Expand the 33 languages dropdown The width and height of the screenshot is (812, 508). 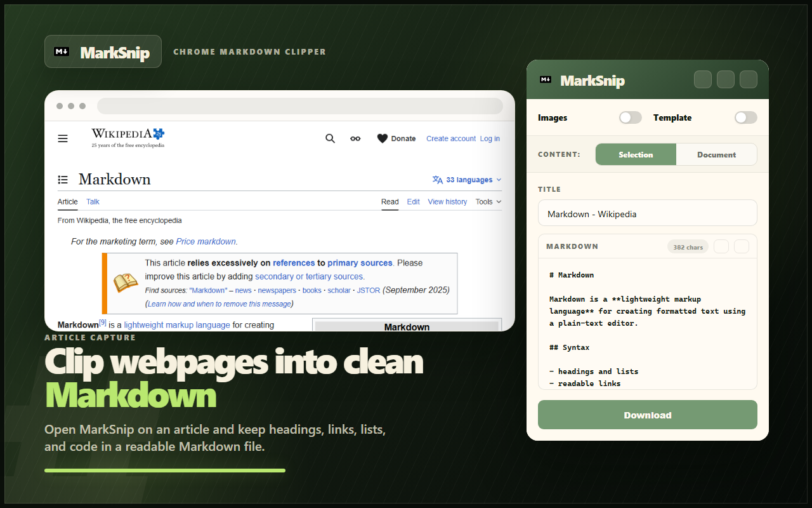pyautogui.click(x=467, y=180)
